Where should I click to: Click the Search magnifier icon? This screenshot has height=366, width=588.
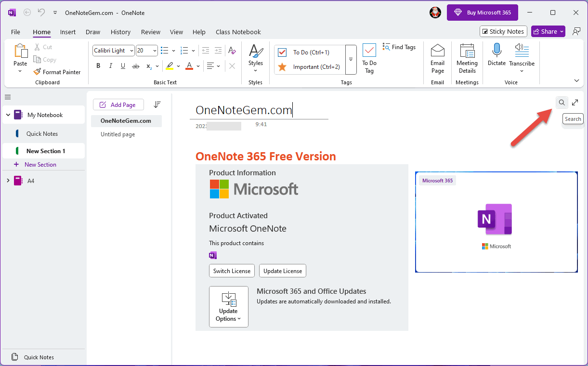(562, 103)
